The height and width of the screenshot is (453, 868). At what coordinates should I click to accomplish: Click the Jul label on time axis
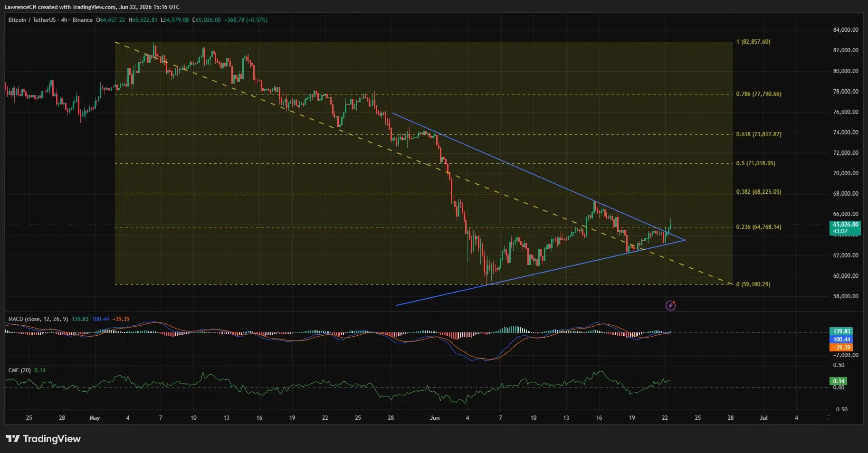tap(763, 418)
